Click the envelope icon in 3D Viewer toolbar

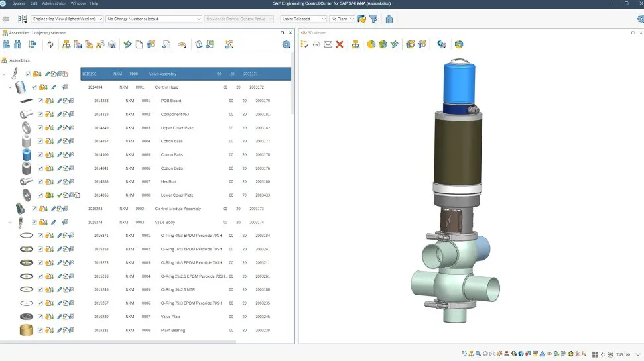pyautogui.click(x=328, y=44)
